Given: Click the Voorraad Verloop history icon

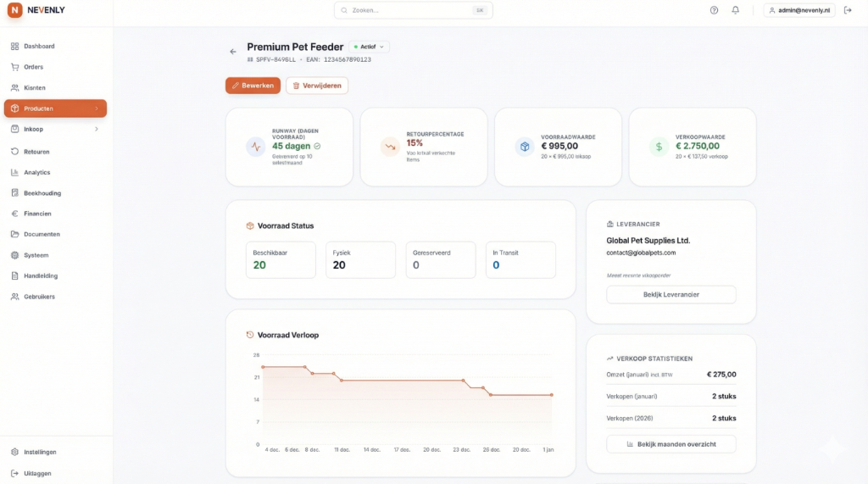Looking at the screenshot, I should 250,335.
